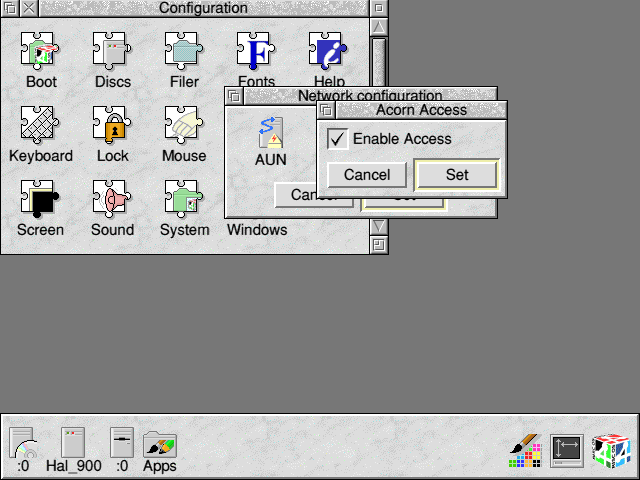The image size is (640, 480).
Task: Click the Hal_900 drive icon on the icon bar
Action: [73, 442]
